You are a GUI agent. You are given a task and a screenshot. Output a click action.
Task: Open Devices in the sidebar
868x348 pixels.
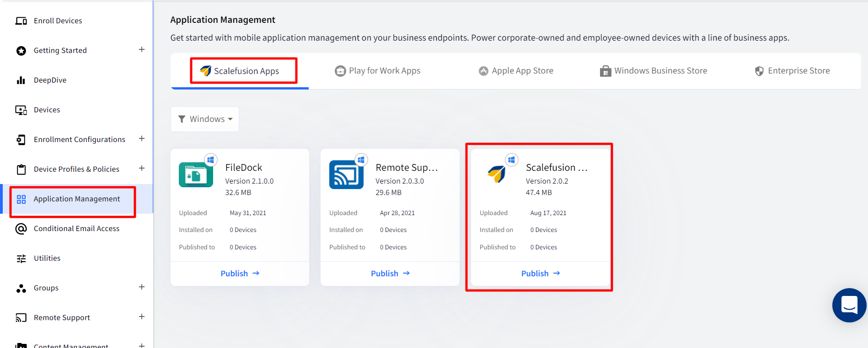click(x=47, y=110)
